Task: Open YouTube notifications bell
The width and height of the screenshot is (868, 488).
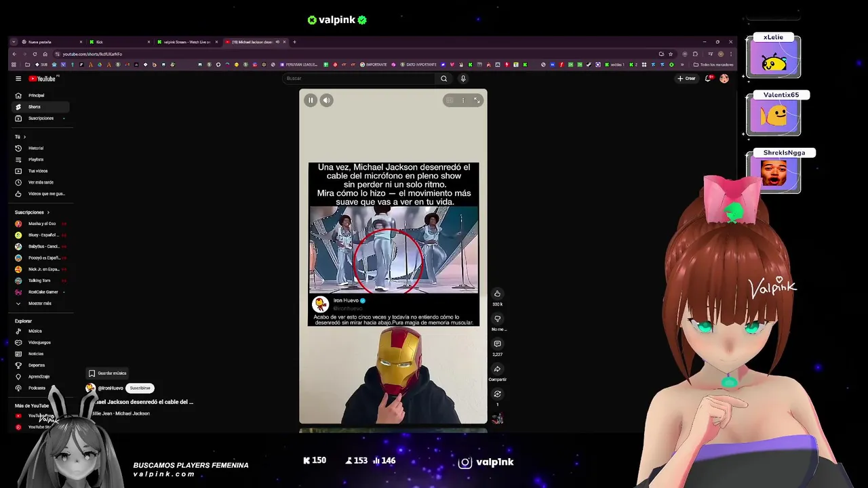Action: [708, 79]
